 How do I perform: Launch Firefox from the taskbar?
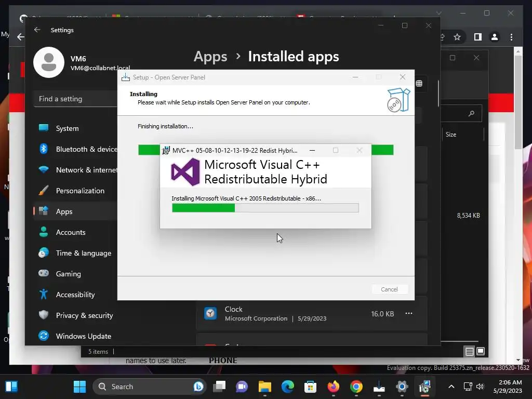333,387
